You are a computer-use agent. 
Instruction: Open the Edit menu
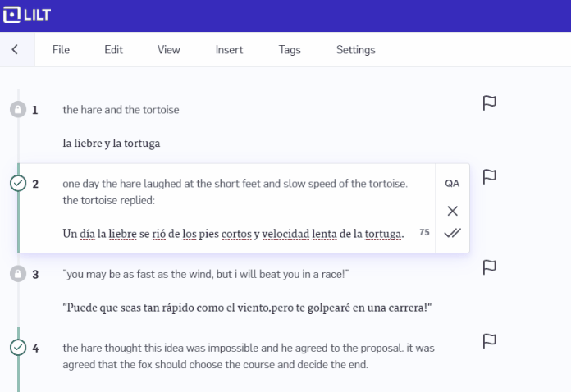click(x=113, y=50)
